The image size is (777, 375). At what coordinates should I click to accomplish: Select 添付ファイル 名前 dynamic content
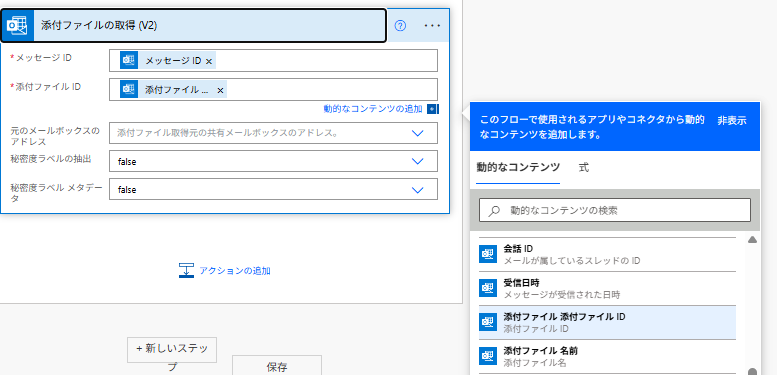(x=608, y=357)
